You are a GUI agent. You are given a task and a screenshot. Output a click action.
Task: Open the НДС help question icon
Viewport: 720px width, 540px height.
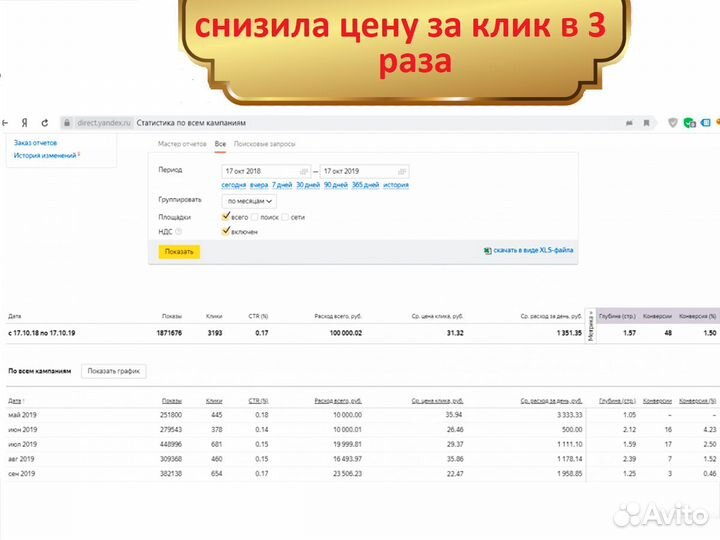179,232
